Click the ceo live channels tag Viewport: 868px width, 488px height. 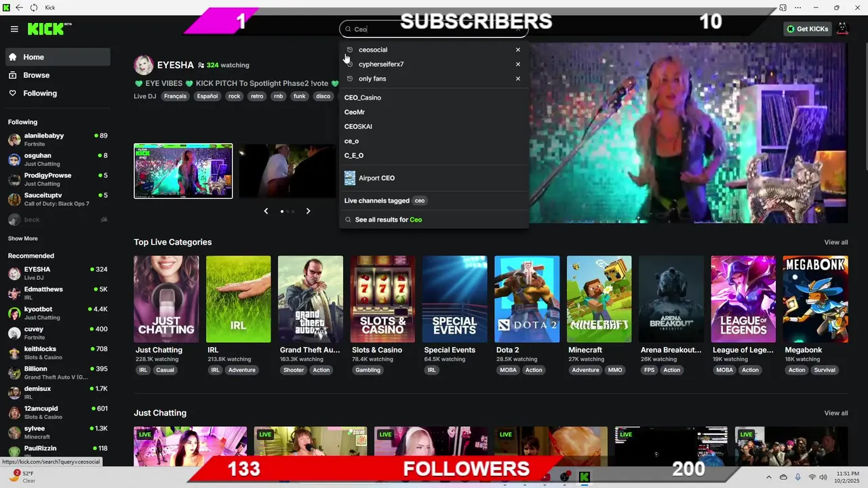coord(420,201)
